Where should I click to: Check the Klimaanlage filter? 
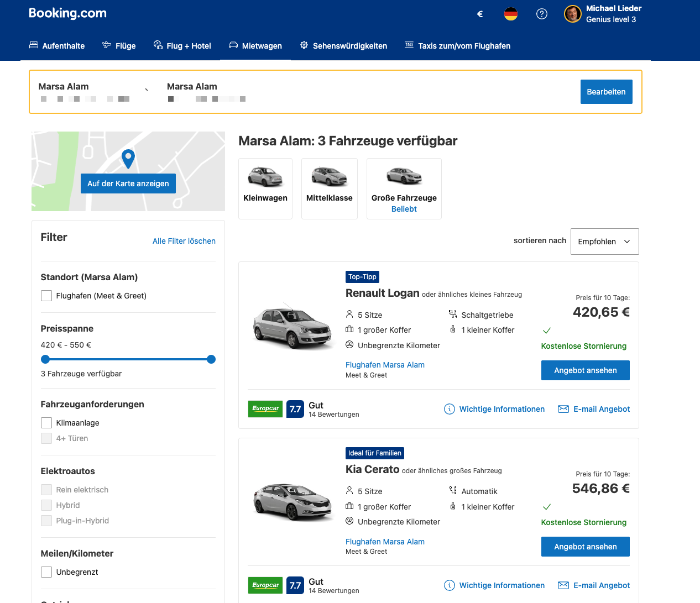tap(46, 423)
